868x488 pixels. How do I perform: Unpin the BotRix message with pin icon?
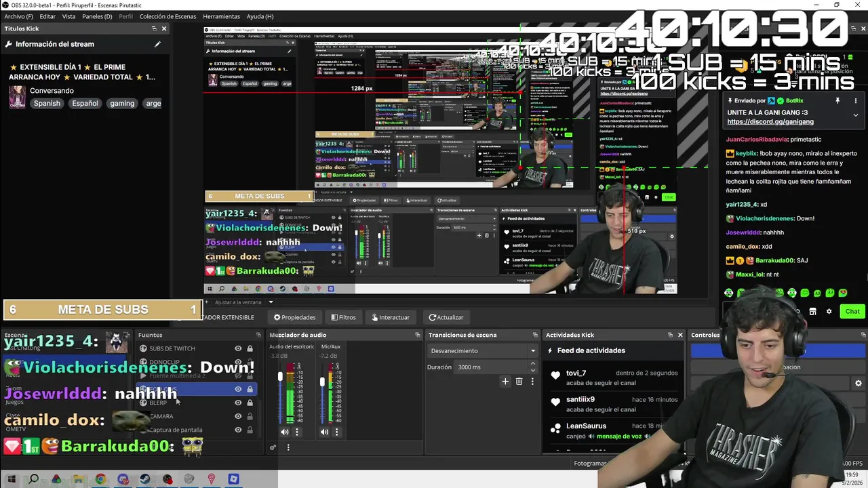(x=837, y=101)
